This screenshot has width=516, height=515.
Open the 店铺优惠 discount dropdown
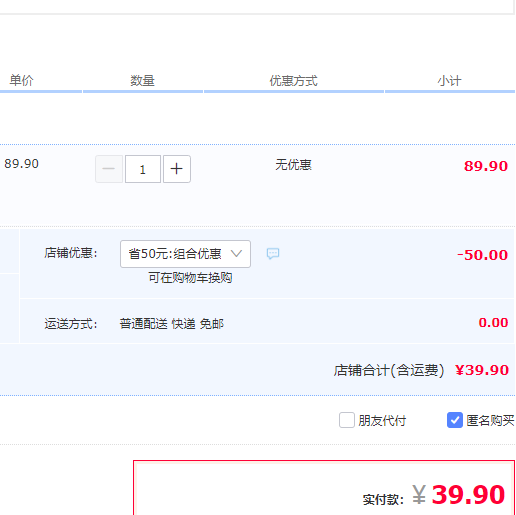pos(185,254)
